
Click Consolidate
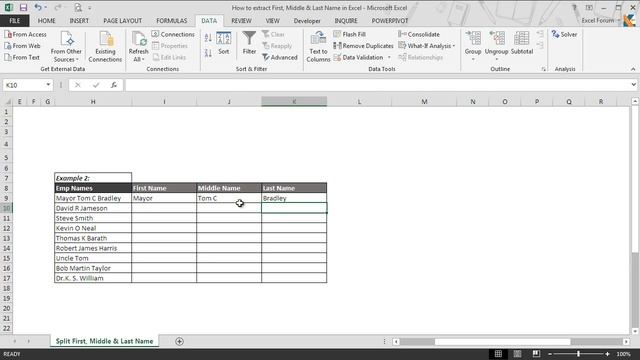(x=419, y=34)
